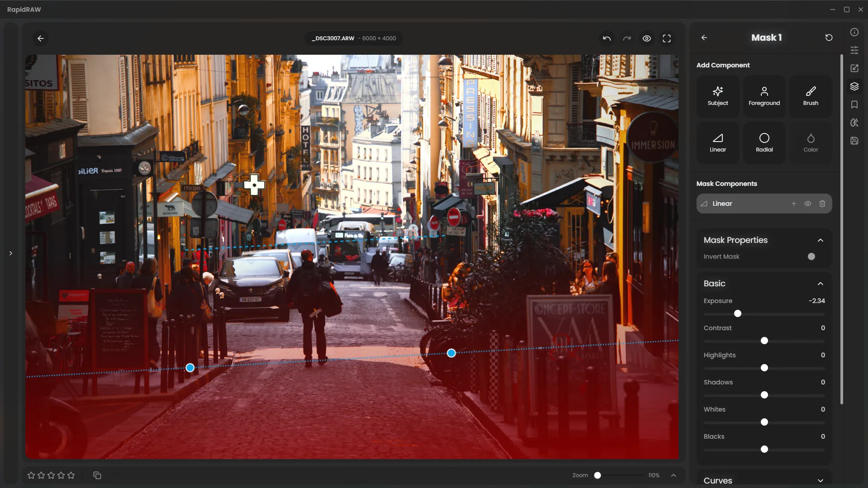Expand the left side panel
Screen dimensions: 868x488
(11, 253)
